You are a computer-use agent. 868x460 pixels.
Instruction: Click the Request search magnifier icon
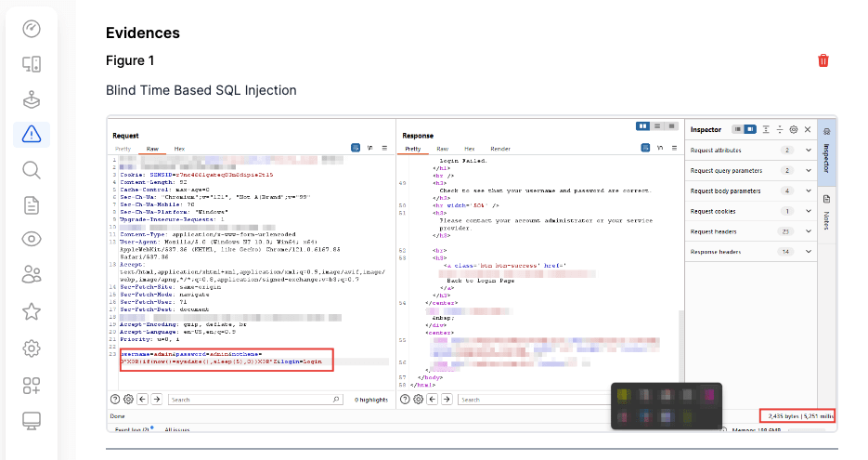coord(336,399)
